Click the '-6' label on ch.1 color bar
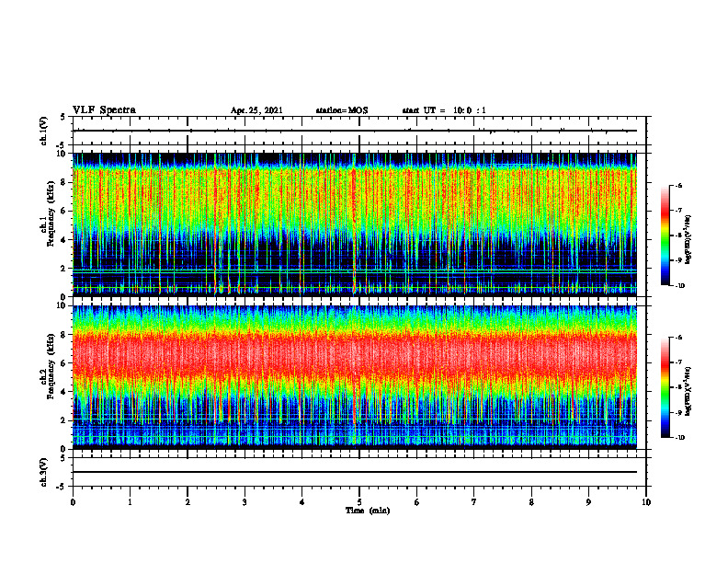Screen dimensions: 728x563 (x=679, y=186)
